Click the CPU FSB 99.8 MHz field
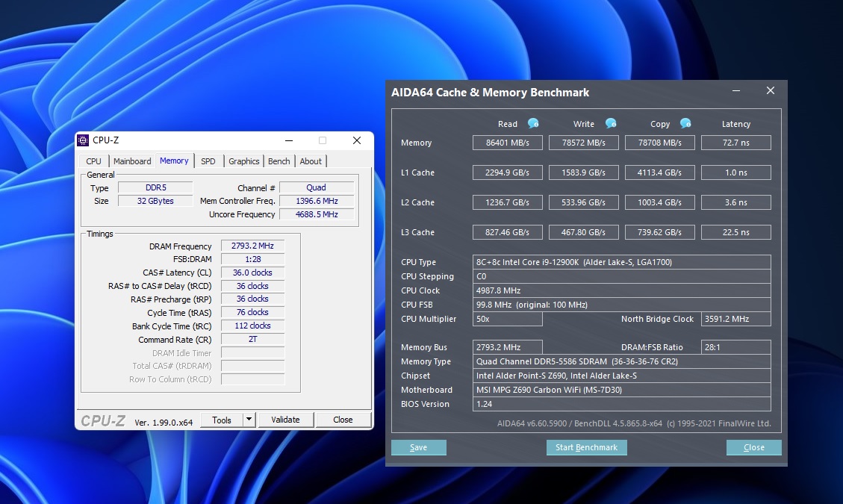The image size is (843, 504). (621, 305)
